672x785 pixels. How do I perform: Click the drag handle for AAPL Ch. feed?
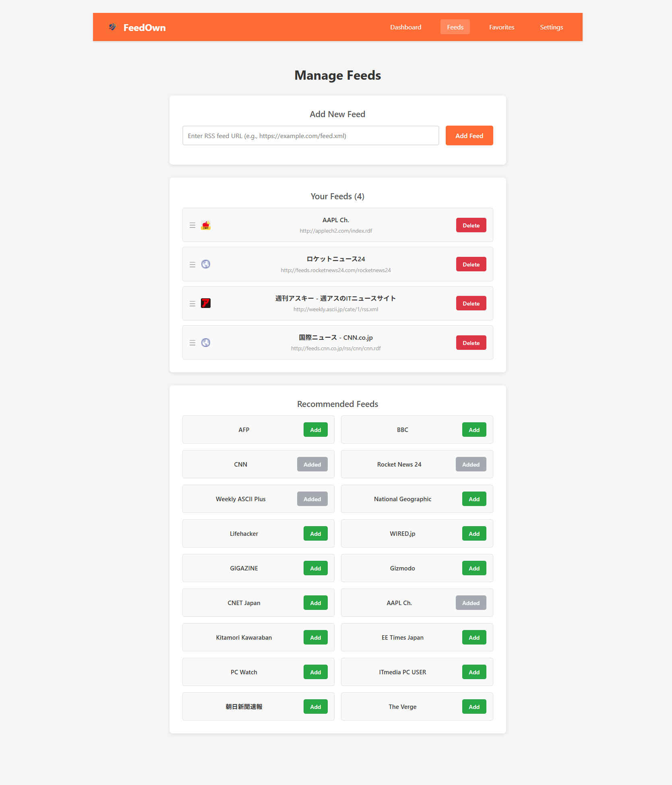(192, 225)
